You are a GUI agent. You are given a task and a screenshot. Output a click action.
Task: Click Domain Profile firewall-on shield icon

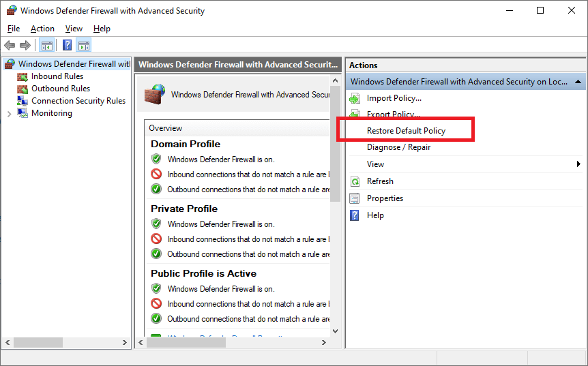pos(156,159)
